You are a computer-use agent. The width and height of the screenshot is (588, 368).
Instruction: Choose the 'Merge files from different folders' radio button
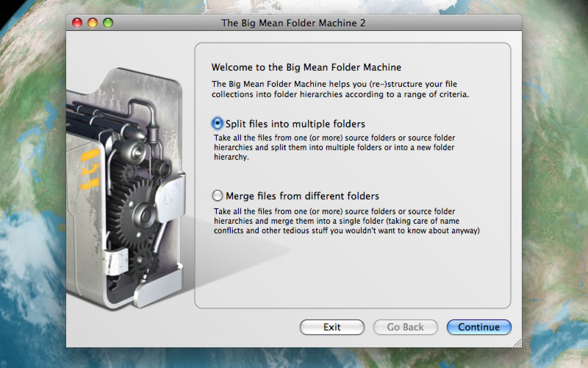click(x=217, y=196)
